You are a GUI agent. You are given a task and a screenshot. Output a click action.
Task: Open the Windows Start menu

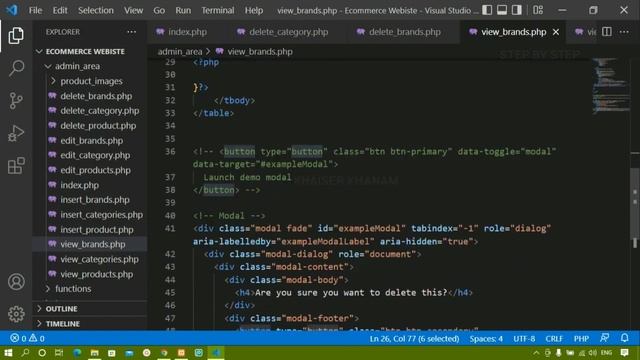(8, 353)
